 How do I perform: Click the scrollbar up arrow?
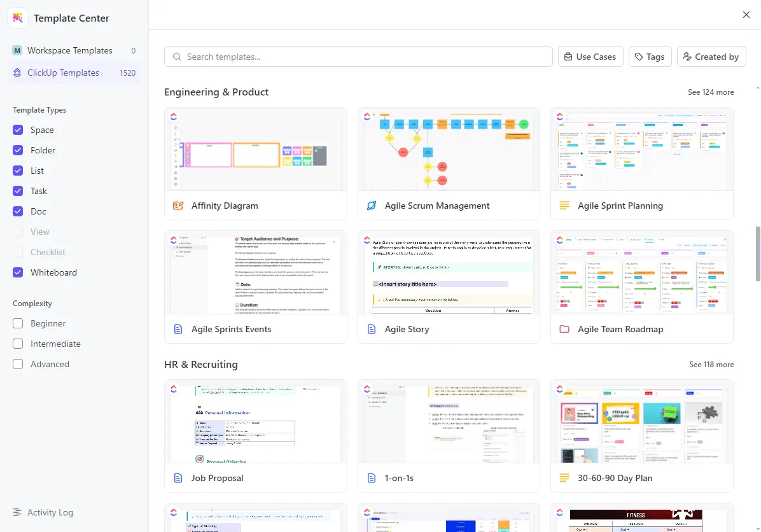tap(758, 88)
